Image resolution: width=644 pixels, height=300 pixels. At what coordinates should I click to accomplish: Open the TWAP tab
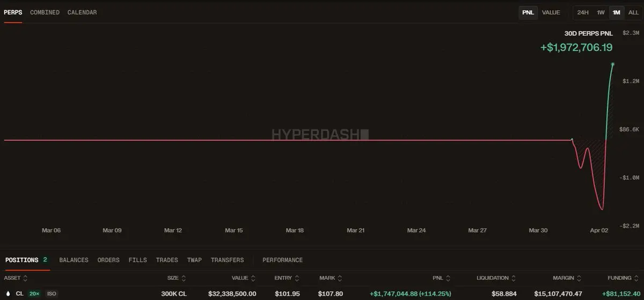point(194,260)
